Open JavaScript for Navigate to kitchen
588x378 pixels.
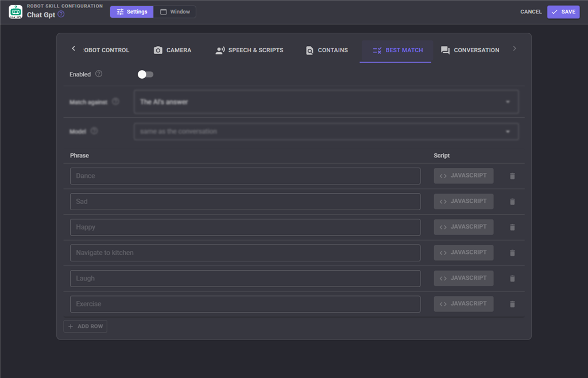tap(463, 253)
